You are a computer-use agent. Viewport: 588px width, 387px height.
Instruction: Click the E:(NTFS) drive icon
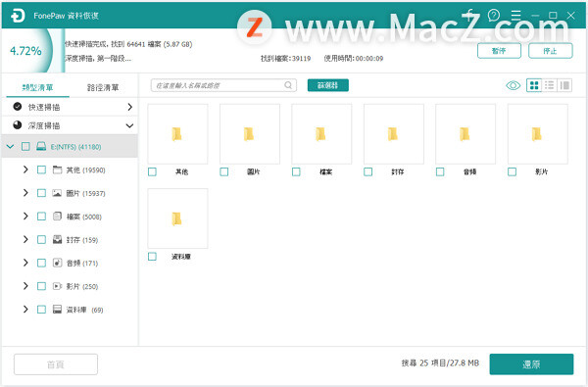[x=41, y=146]
